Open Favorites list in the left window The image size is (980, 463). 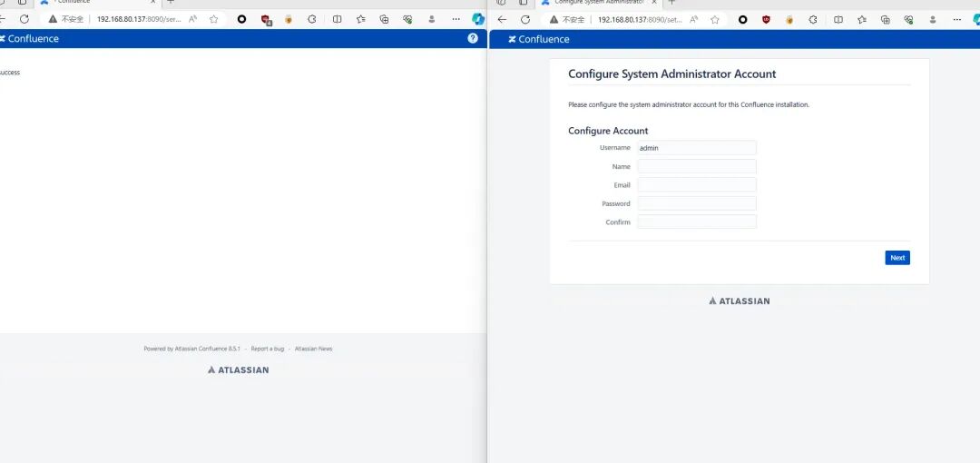click(360, 19)
